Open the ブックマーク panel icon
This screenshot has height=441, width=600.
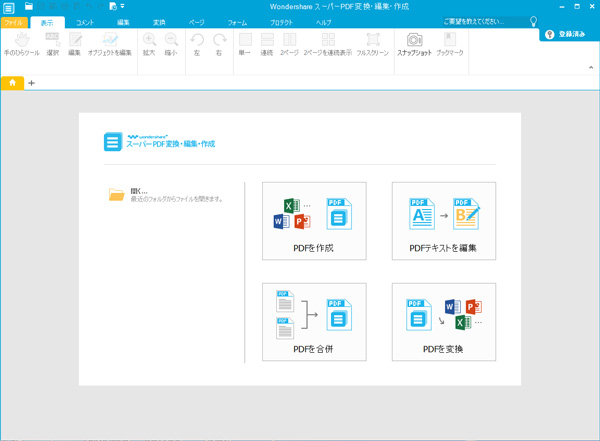pos(450,45)
